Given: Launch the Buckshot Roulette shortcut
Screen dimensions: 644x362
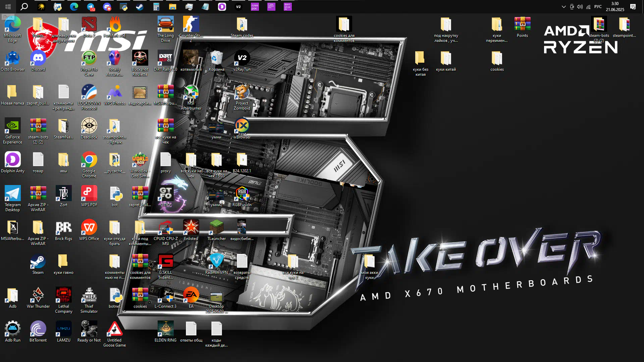Looking at the screenshot, I should (x=140, y=63).
